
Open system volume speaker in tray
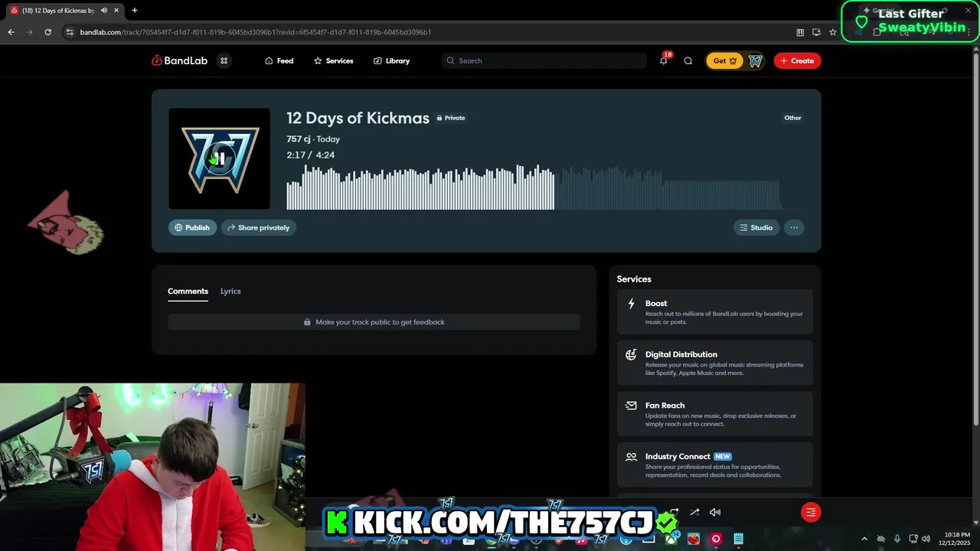pos(926,539)
